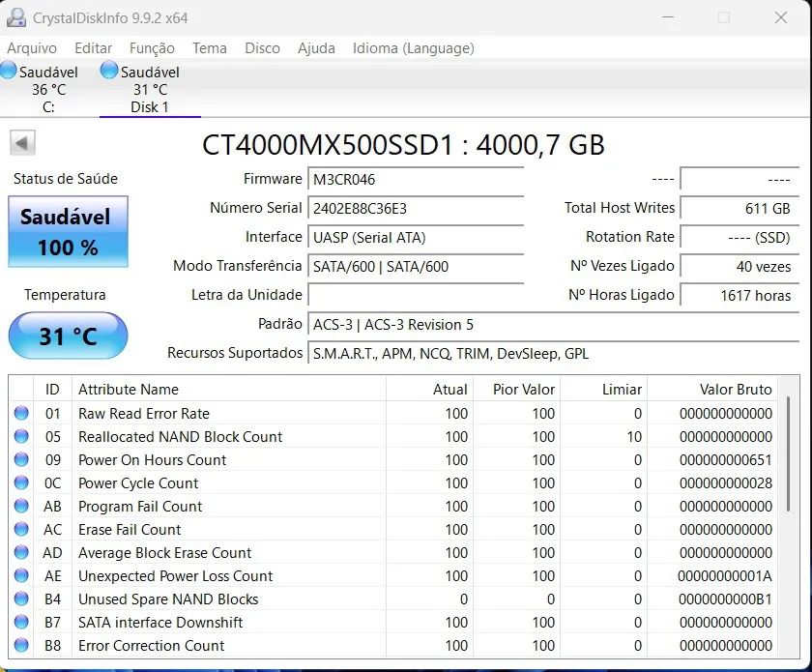Screen dimensions: 812x672
Task: Click the transfer mode field SATA/600 | SATA/600
Action: (x=416, y=266)
